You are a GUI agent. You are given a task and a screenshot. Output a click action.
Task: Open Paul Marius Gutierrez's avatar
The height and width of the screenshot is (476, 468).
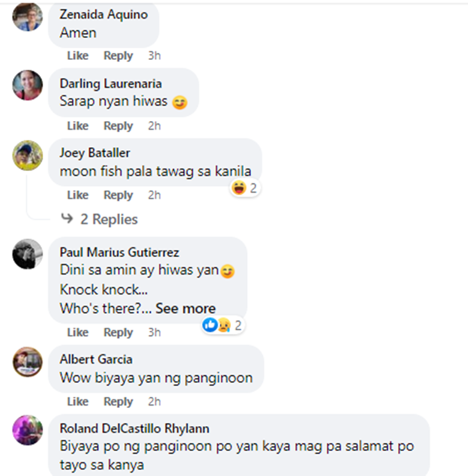coord(27,254)
